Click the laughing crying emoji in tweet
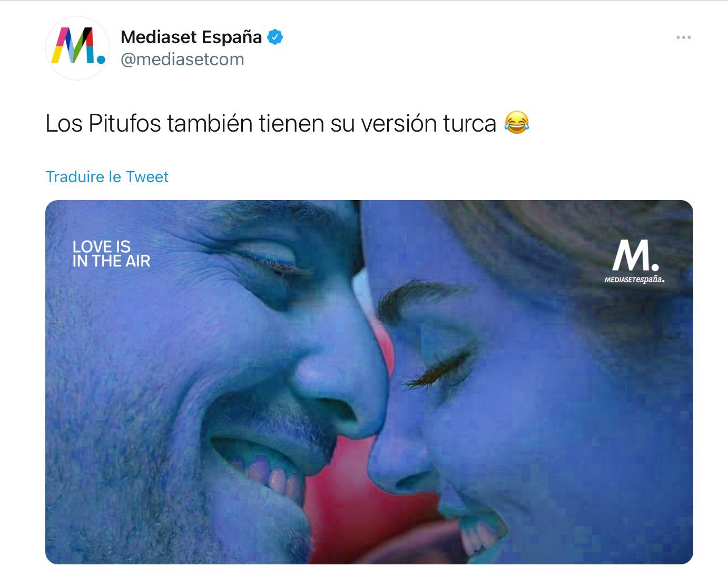 (517, 123)
